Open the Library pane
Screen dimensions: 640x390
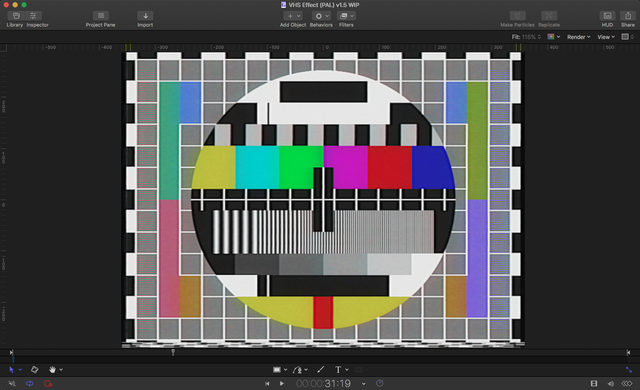[x=16, y=16]
